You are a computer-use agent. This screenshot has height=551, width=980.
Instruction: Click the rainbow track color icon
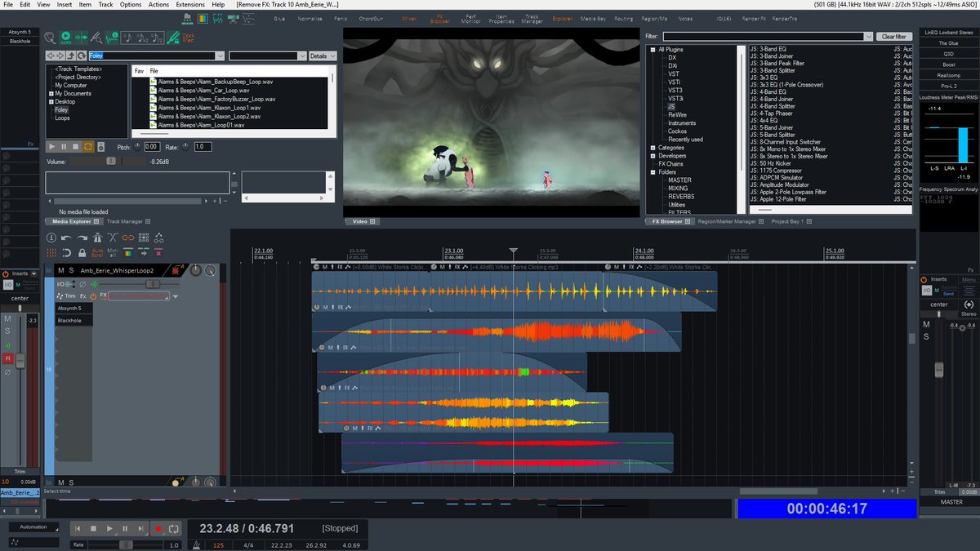click(128, 253)
